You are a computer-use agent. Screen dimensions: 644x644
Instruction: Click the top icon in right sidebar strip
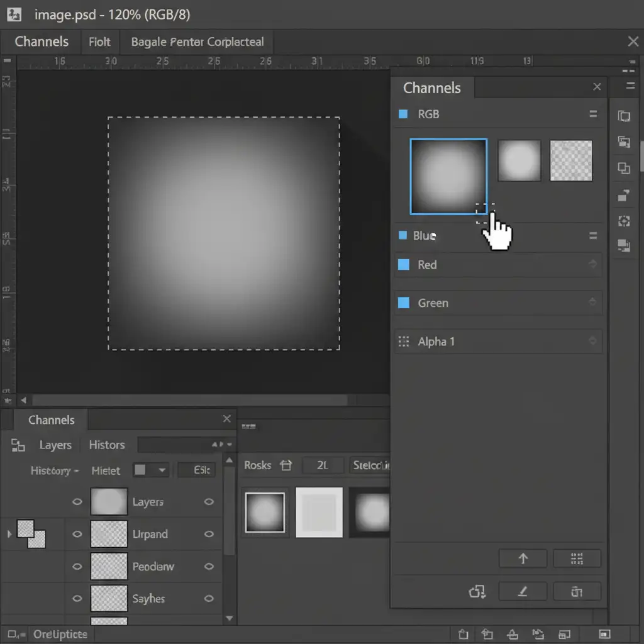624,116
